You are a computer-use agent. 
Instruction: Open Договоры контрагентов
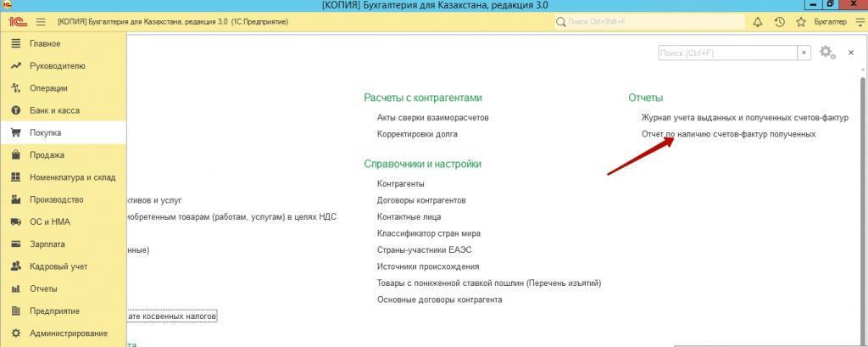[x=421, y=200]
